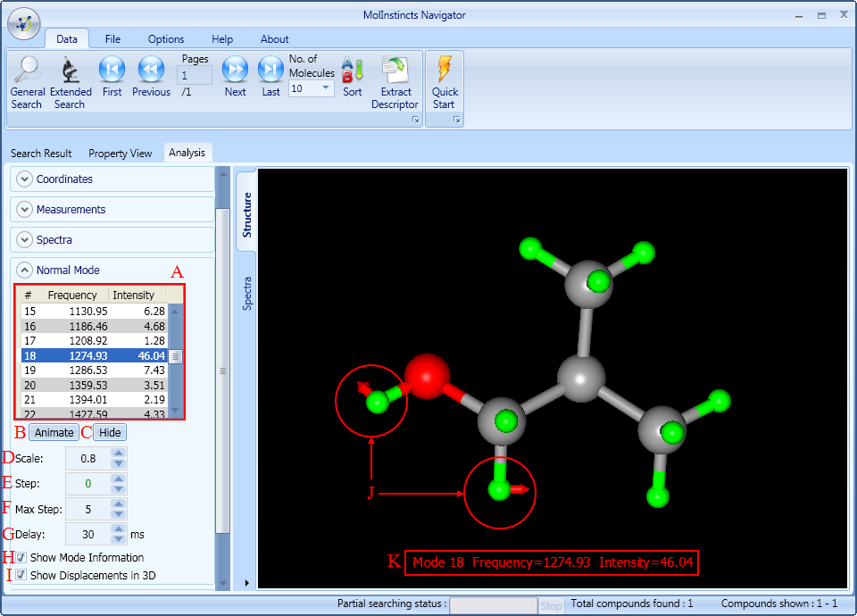Screen dimensions: 857x616
Task: Click the Delay input field
Action: (88, 534)
